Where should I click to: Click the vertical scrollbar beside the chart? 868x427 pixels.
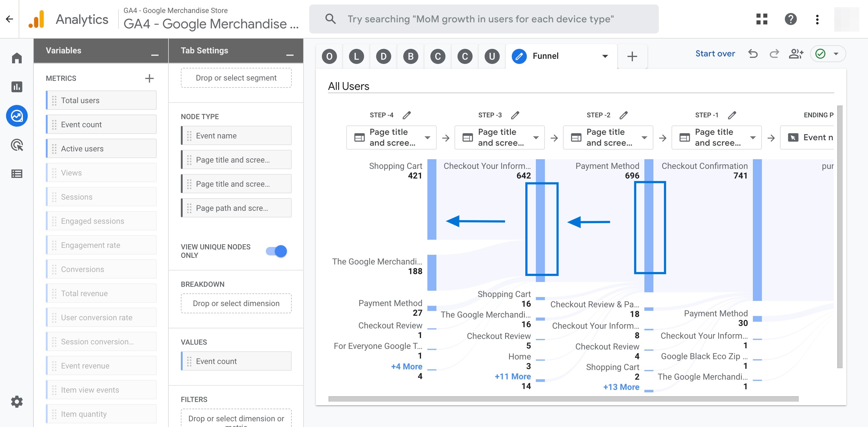[x=840, y=237]
